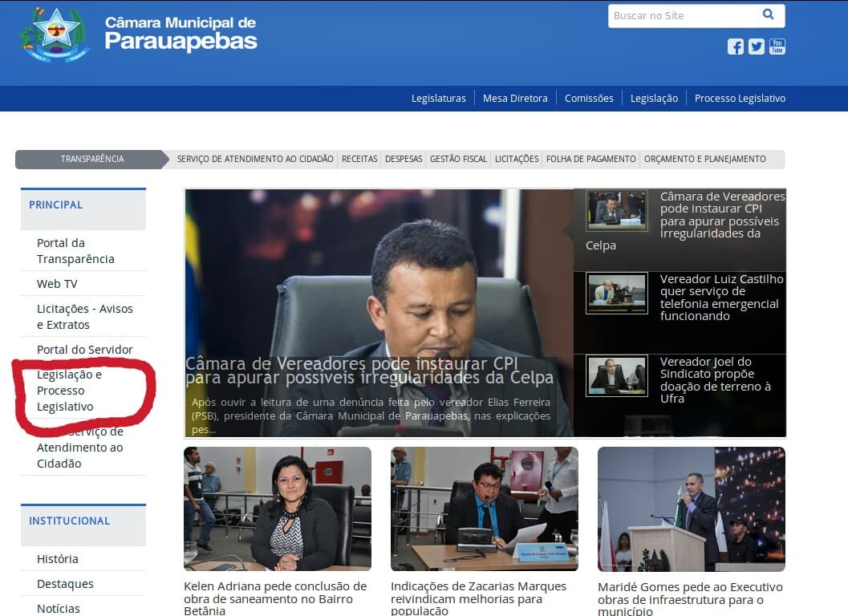848x616 pixels.
Task: Select the Luiz Castilho news thumbnail
Action: [x=616, y=293]
